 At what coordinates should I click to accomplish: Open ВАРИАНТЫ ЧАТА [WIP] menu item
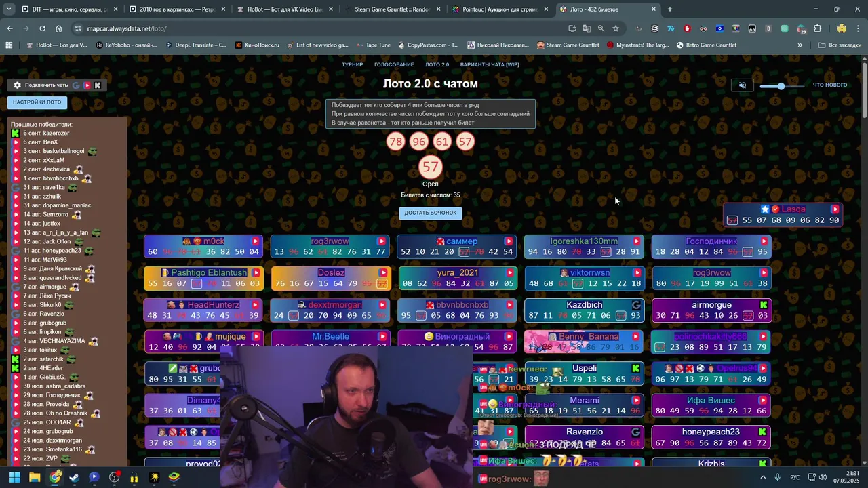point(490,64)
